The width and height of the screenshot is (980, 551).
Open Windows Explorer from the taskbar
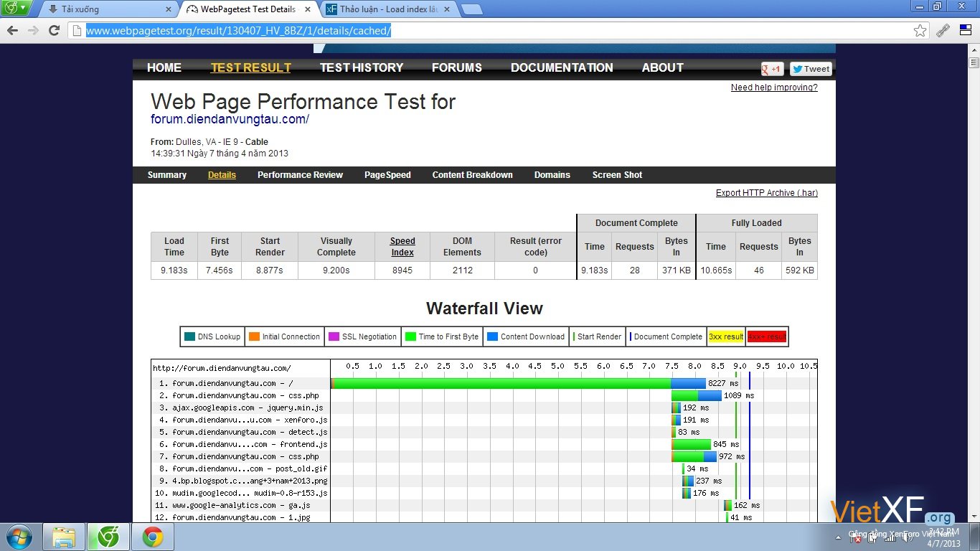(x=64, y=537)
